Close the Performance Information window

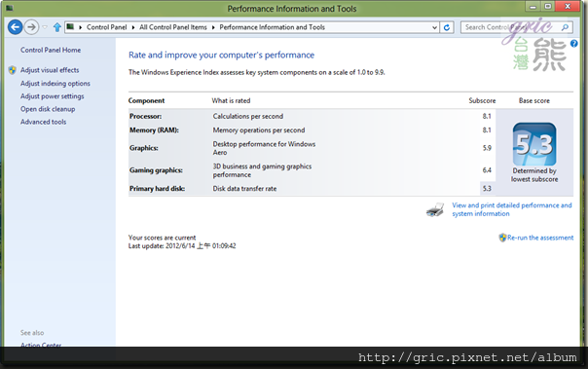[x=569, y=7]
